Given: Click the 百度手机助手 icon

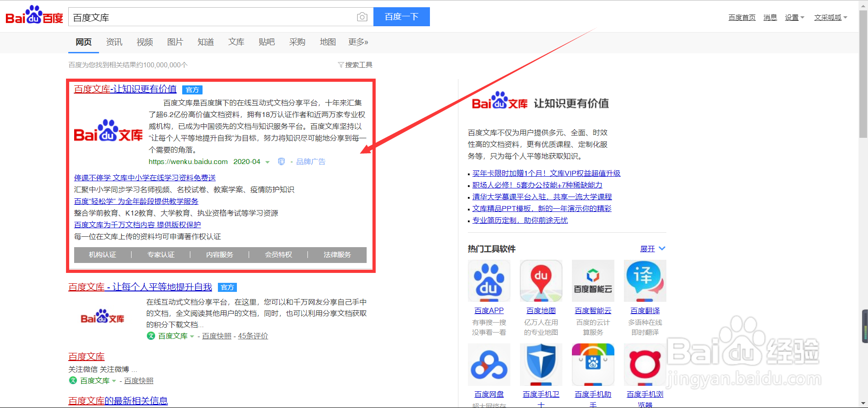Looking at the screenshot, I should pos(593,364).
